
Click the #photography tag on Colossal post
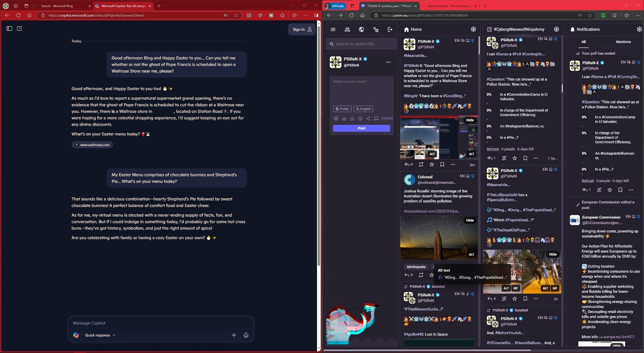coord(416,267)
